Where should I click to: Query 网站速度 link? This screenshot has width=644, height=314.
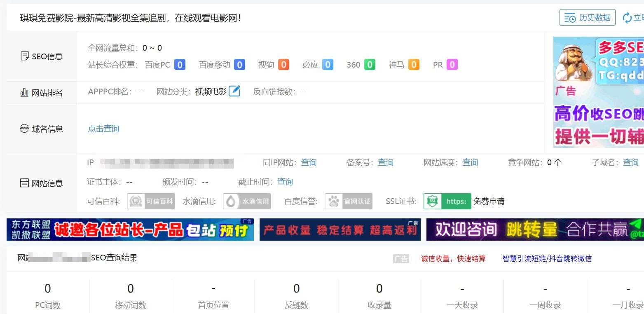[x=470, y=162]
